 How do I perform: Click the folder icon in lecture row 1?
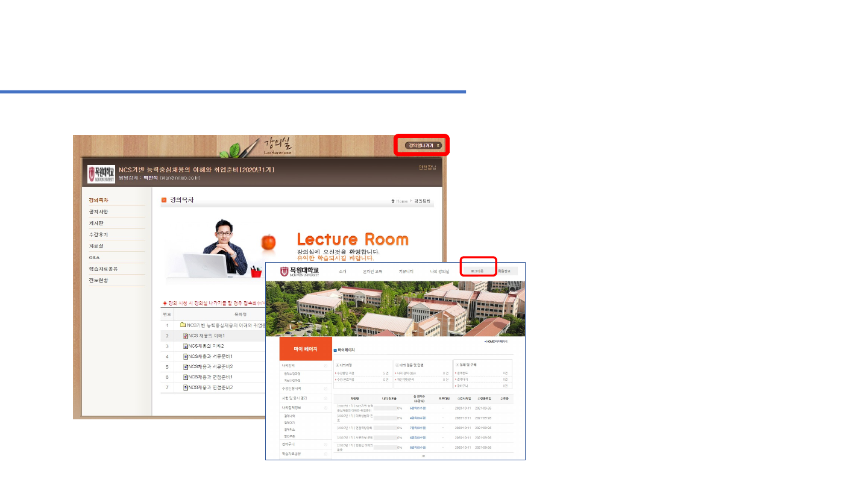pyautogui.click(x=183, y=325)
